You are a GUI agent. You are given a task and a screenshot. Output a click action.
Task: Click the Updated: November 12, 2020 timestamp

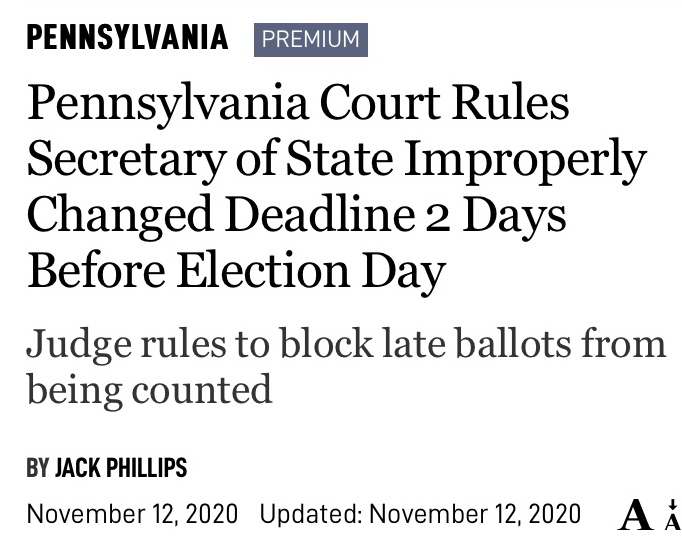[420, 514]
